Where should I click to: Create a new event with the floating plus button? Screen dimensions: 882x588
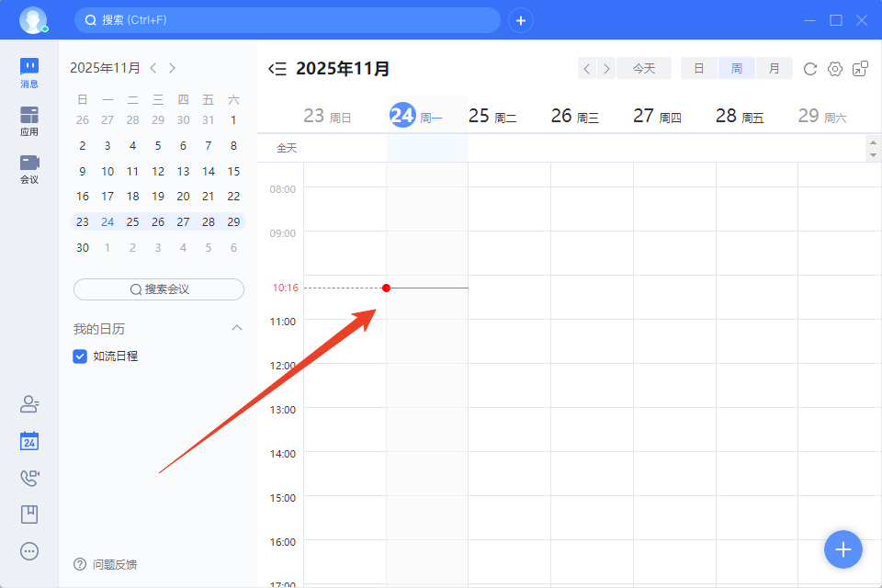842,548
